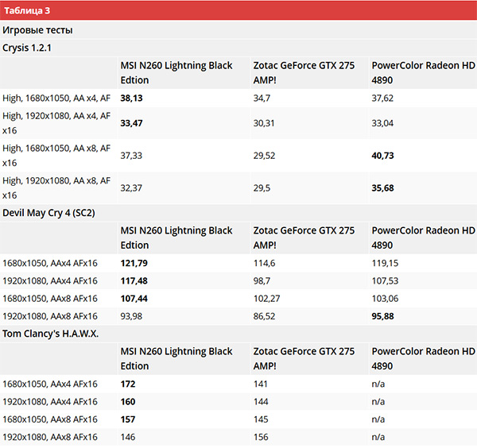The image size is (477, 448).
Task: Click the value 98,7
Action: pos(262,280)
